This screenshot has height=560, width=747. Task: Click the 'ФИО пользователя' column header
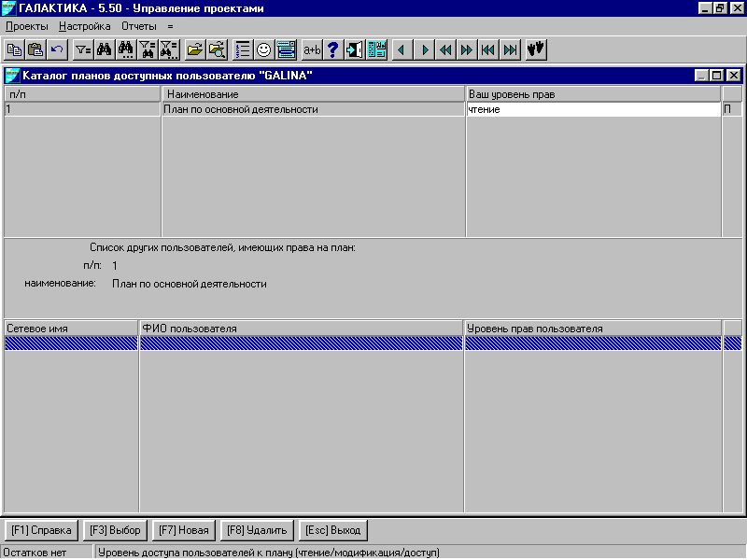tap(301, 329)
